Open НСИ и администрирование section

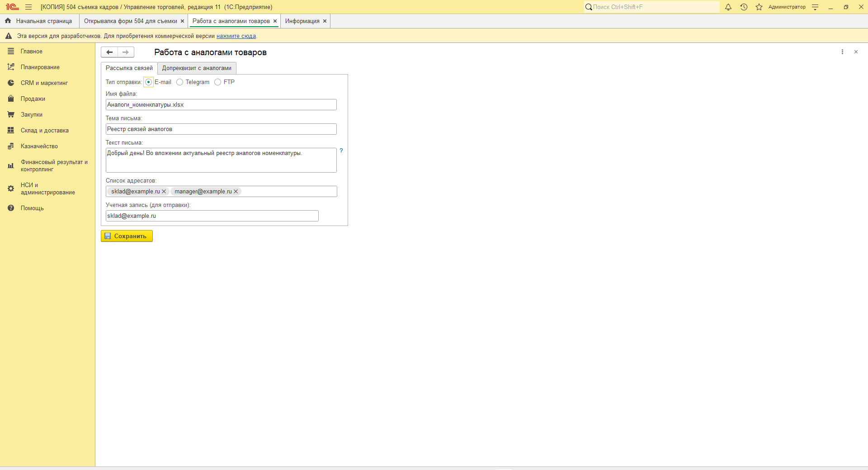click(x=47, y=189)
